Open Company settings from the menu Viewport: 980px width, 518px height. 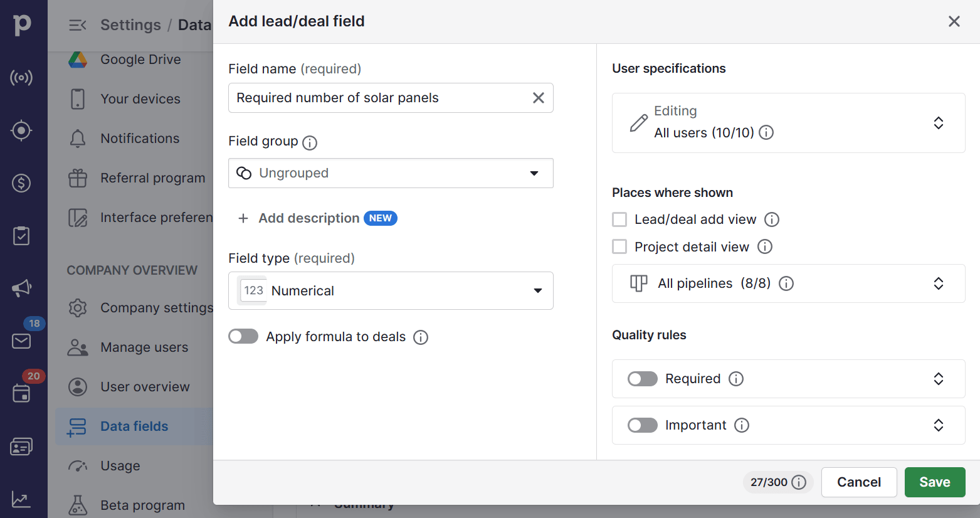[x=156, y=308]
